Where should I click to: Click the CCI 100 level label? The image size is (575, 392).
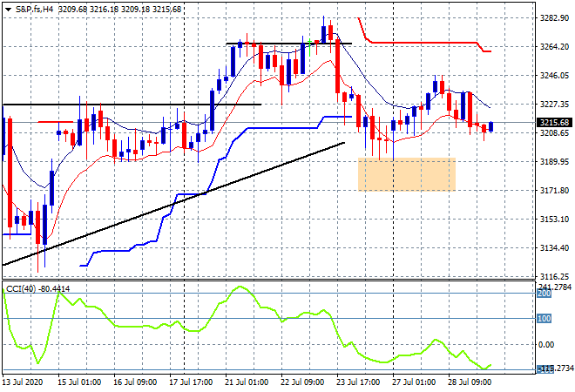545,318
